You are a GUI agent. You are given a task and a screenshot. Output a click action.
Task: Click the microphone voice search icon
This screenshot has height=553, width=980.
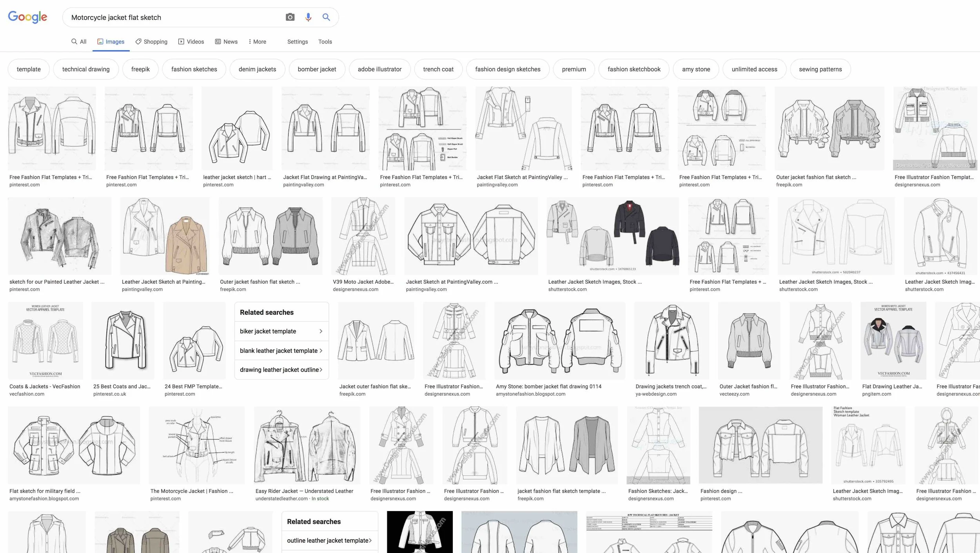(308, 17)
